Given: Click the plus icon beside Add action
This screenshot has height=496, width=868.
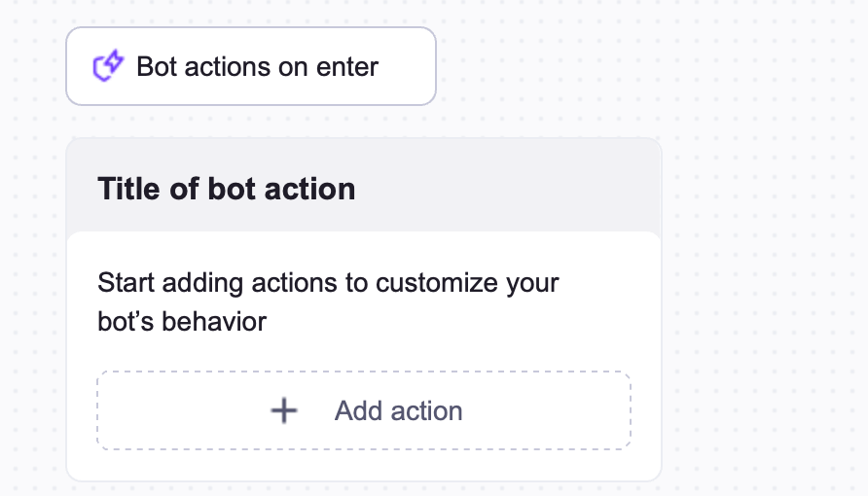Looking at the screenshot, I should pos(283,410).
